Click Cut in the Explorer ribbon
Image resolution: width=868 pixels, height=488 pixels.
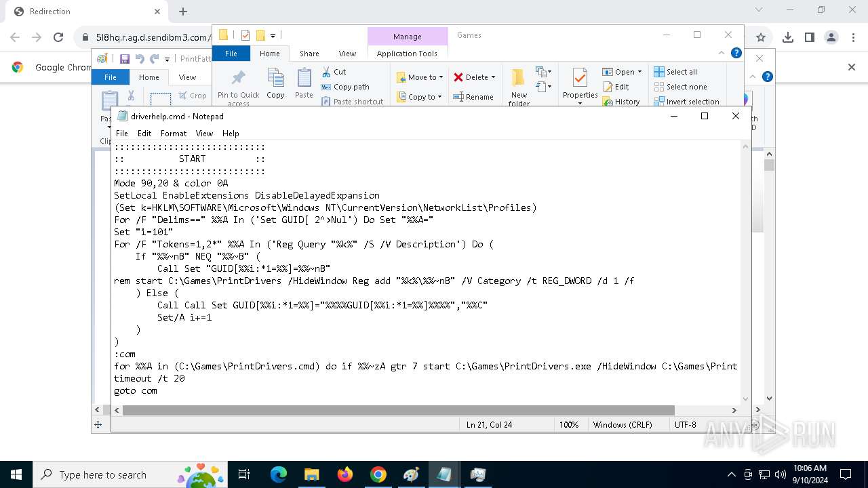334,72
